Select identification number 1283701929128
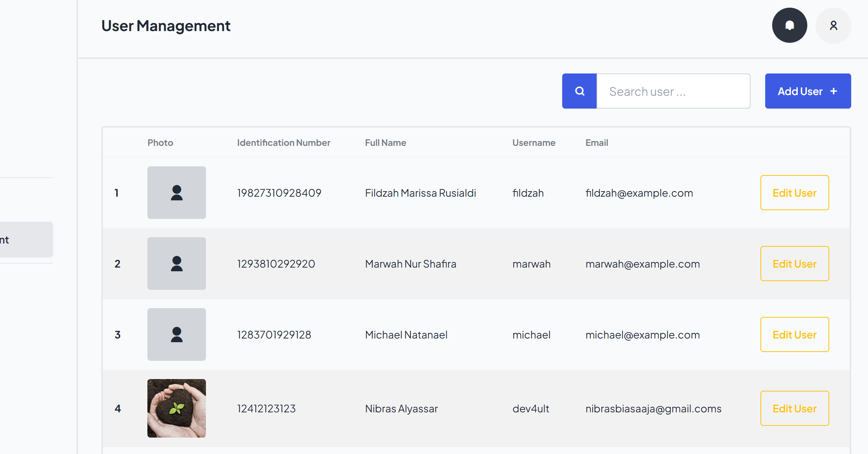The height and width of the screenshot is (454, 868). point(274,335)
